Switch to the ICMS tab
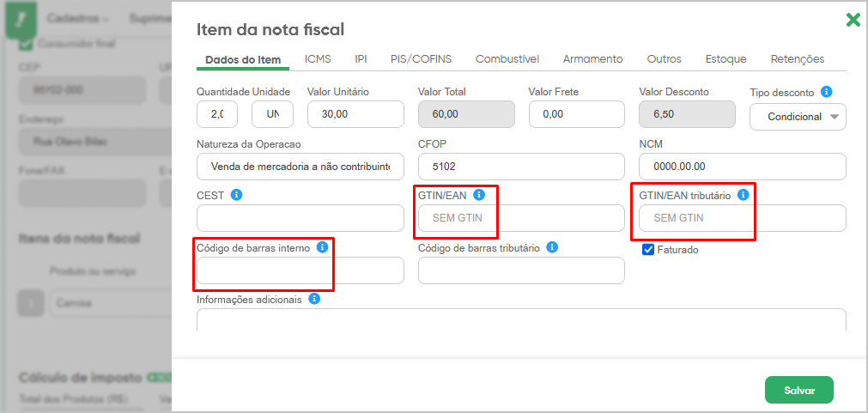Viewport: 868px width, 413px height. click(x=318, y=59)
